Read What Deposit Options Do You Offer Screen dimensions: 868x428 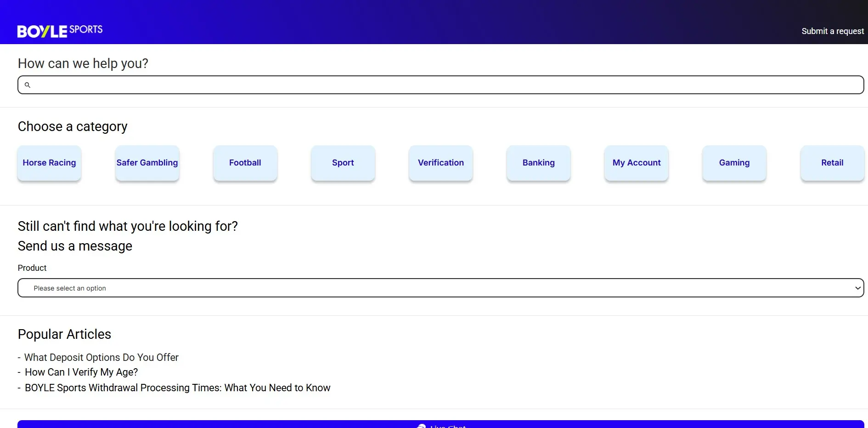click(101, 358)
